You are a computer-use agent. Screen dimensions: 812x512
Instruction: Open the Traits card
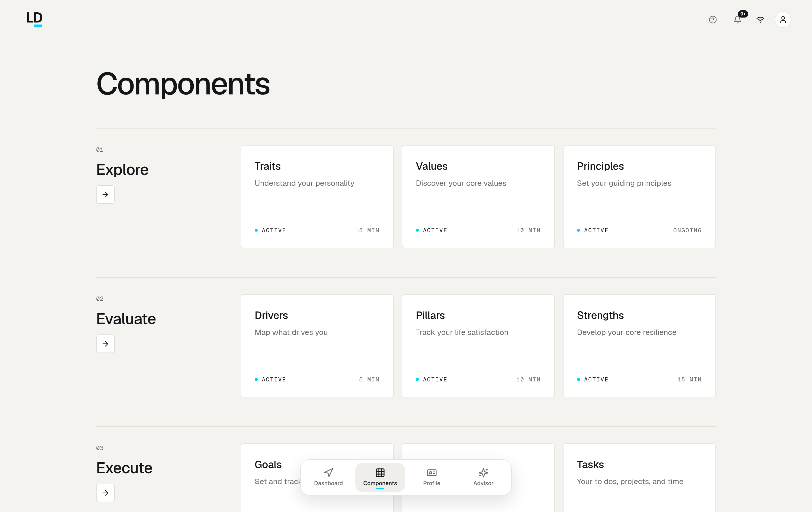coord(317,197)
